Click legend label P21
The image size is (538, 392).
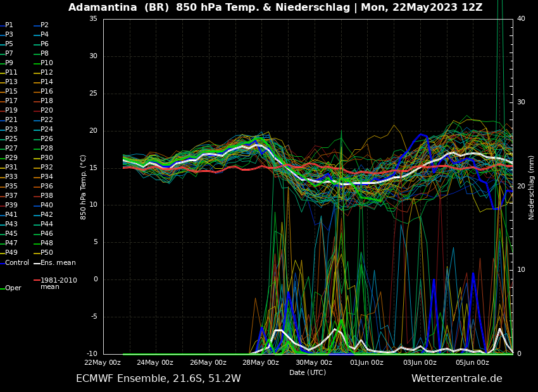point(9,120)
